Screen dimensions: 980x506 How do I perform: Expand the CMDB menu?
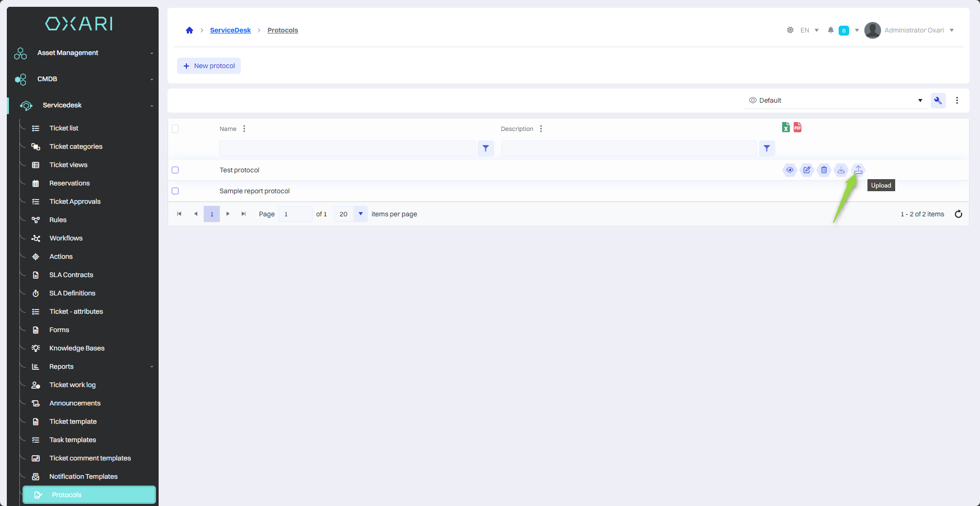83,79
